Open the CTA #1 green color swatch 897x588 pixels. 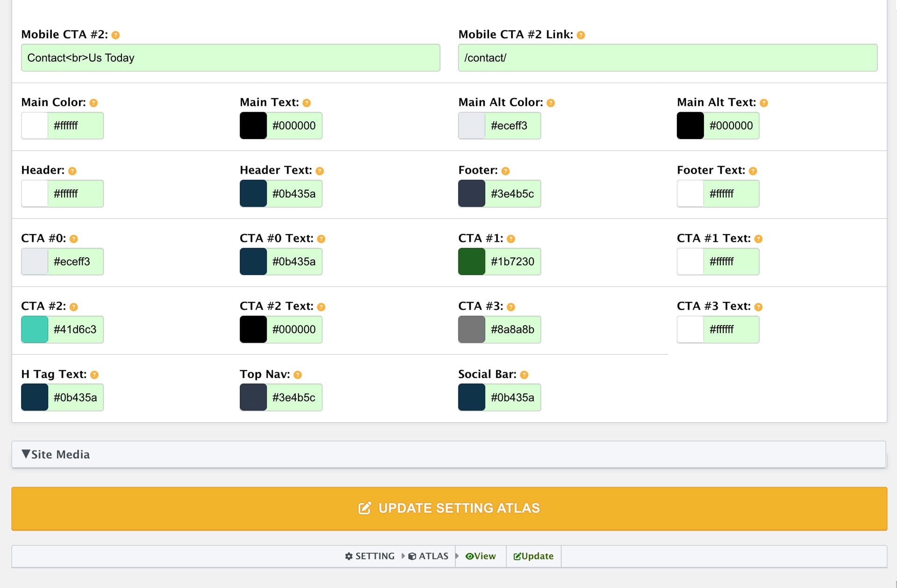point(472,262)
